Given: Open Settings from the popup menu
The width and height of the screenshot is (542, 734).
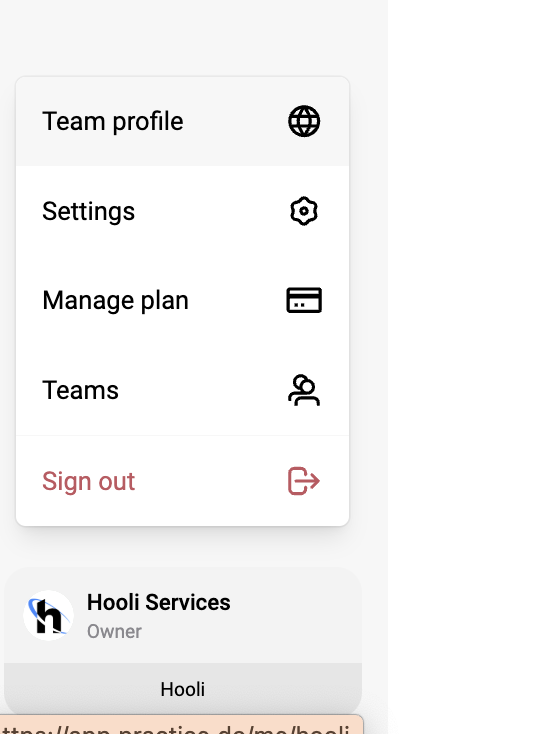Looking at the screenshot, I should coord(183,211).
